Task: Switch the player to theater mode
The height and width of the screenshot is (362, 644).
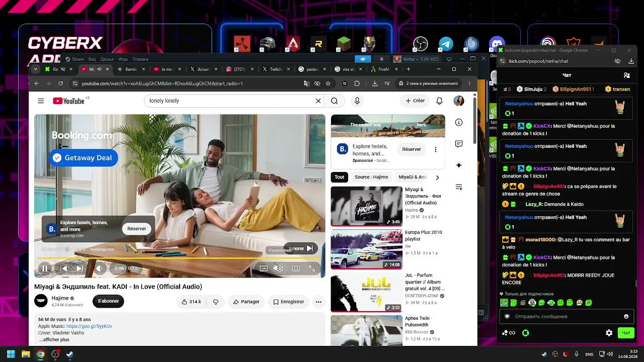Action: tap(296, 268)
